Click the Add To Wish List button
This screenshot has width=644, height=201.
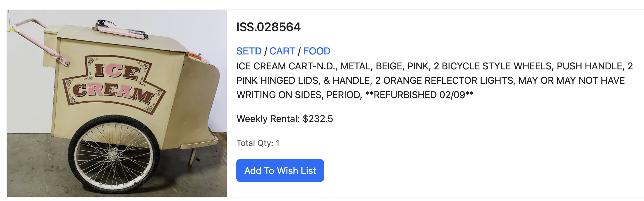tap(280, 170)
